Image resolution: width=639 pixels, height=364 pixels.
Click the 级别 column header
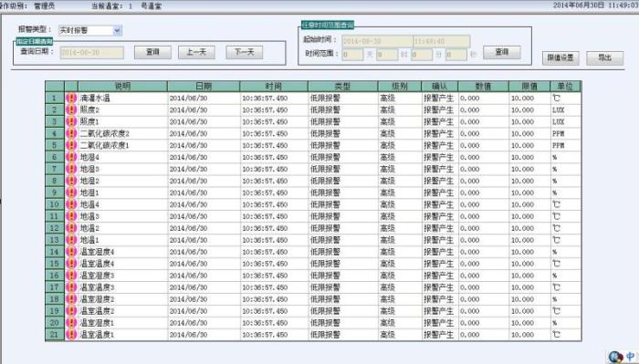pos(400,86)
